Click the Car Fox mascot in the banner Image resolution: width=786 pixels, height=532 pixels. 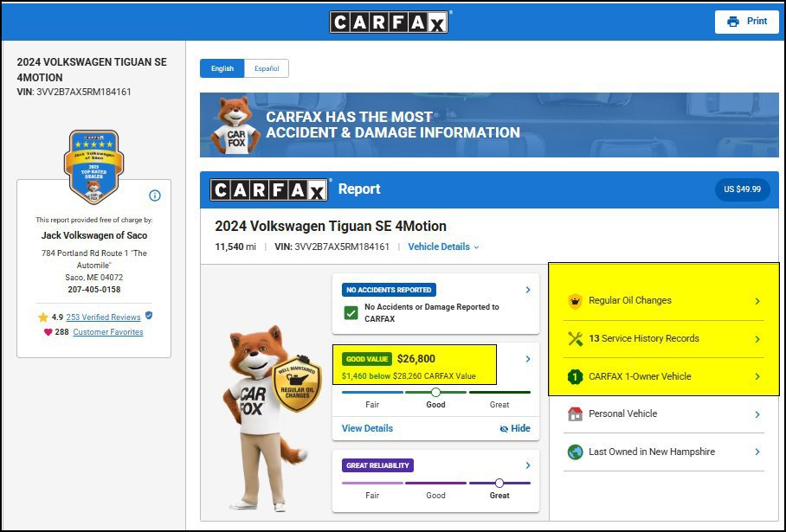[235, 125]
